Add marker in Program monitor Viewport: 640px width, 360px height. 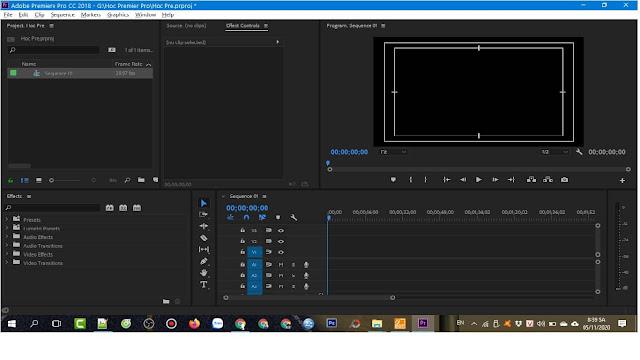[393, 180]
